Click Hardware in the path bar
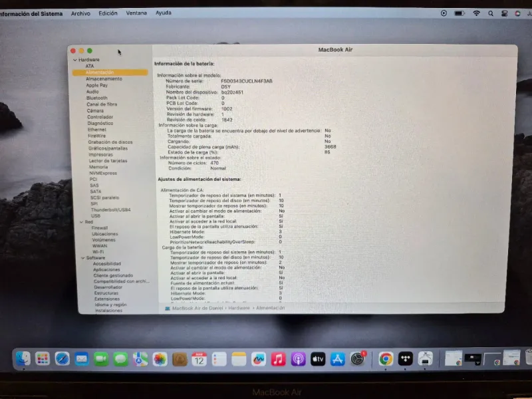The width and height of the screenshot is (532, 399). (x=239, y=308)
